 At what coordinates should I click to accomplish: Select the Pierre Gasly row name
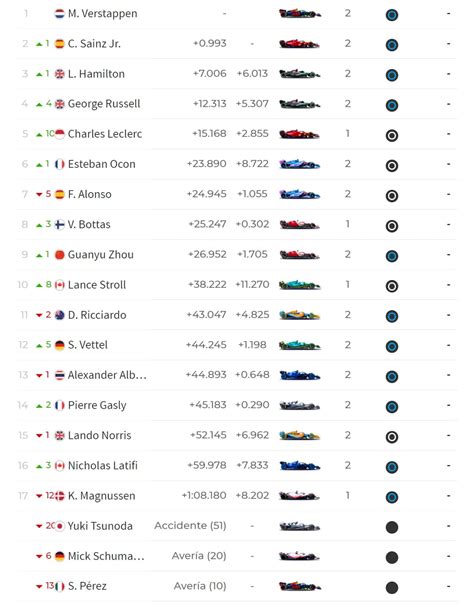97,405
